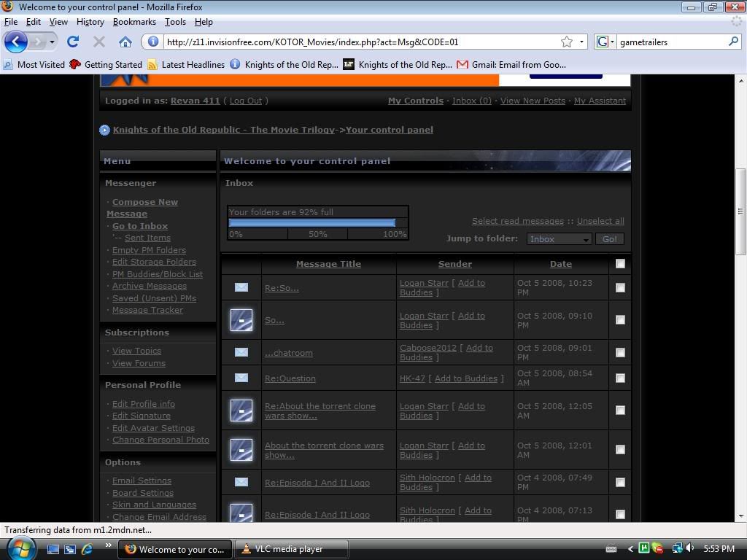Click the bookmark star in address bar
This screenshot has width=747, height=560.
point(567,42)
